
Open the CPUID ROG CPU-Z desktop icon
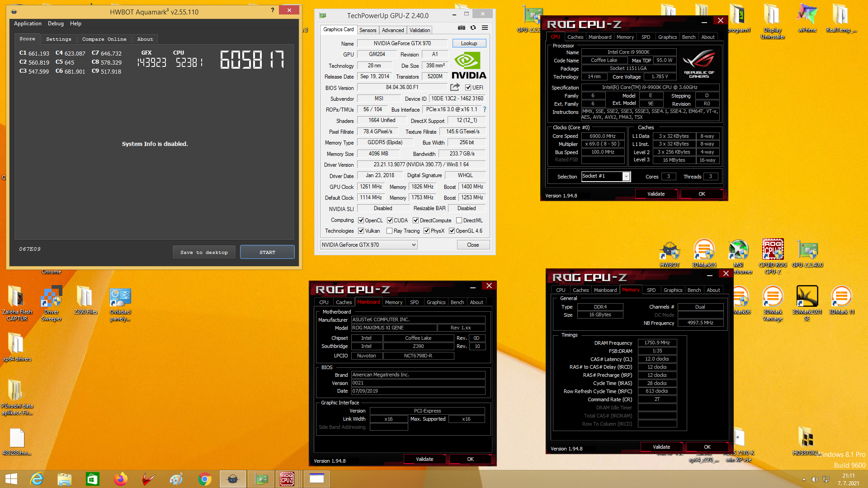pos(773,256)
